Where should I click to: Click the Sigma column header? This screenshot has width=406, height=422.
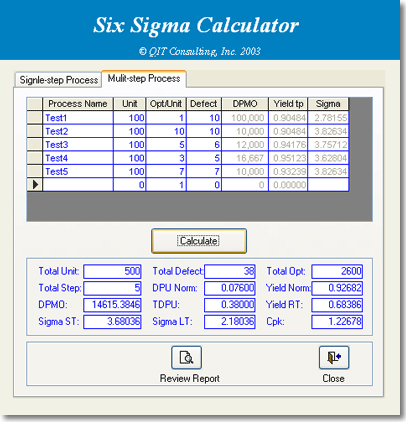(328, 104)
